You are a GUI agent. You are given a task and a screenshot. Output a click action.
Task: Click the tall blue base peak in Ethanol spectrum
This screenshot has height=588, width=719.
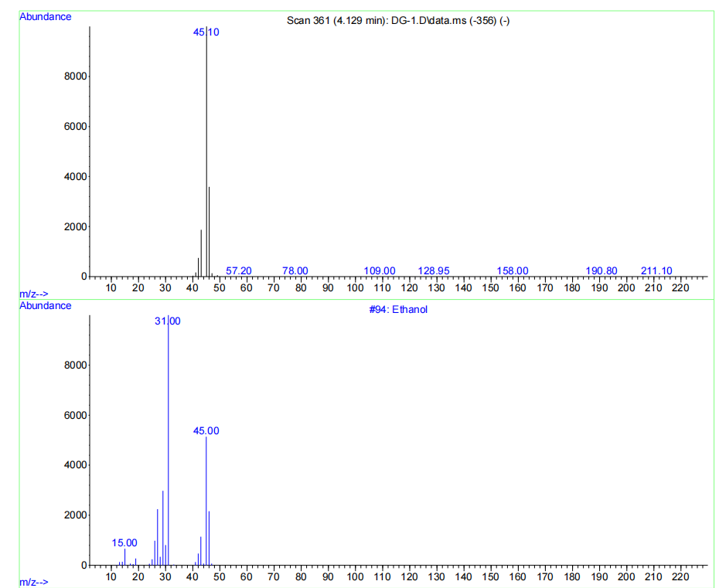tap(169, 440)
